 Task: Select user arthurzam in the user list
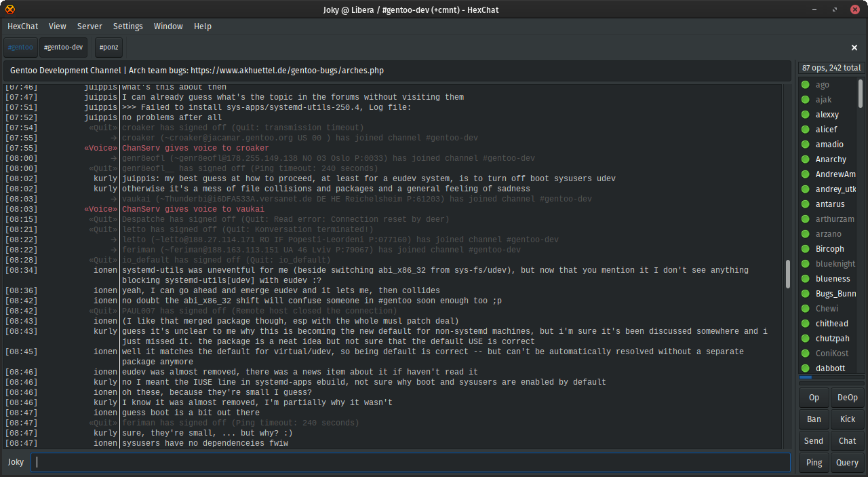(x=835, y=219)
